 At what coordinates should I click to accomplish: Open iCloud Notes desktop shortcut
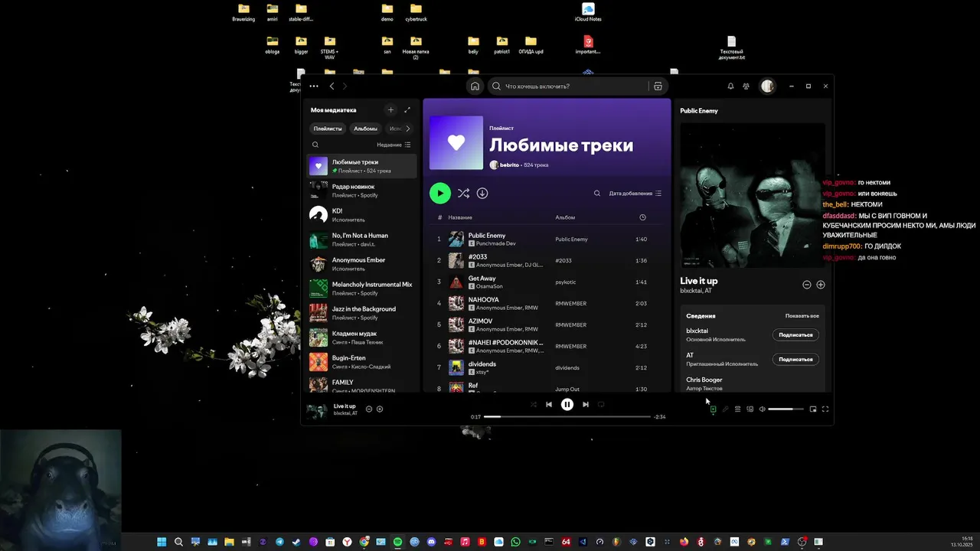coord(588,13)
